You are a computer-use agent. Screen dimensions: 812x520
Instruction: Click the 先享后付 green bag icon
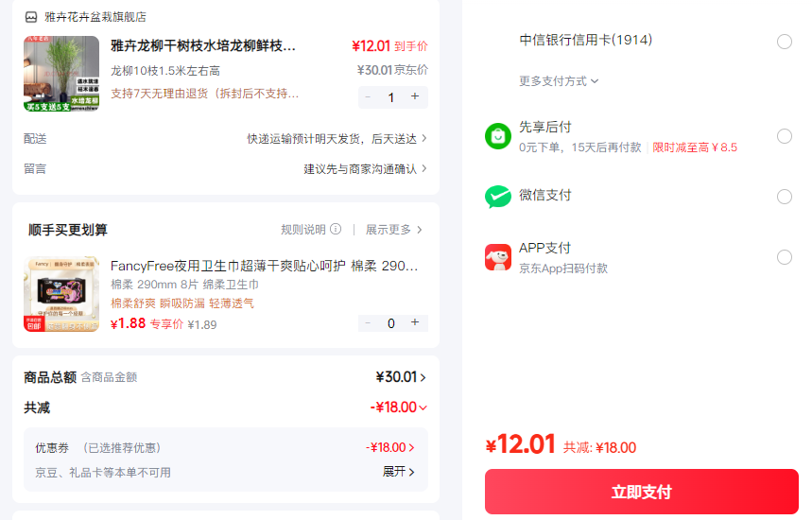click(x=497, y=136)
